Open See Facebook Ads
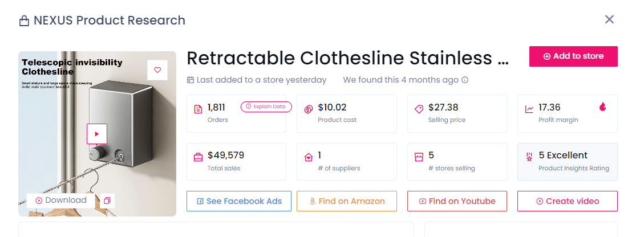 click(x=239, y=201)
